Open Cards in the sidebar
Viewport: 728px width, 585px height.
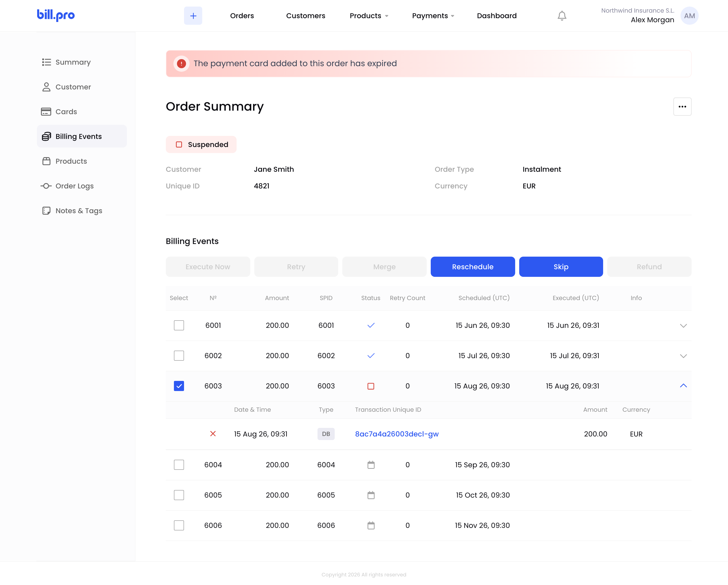pyautogui.click(x=82, y=112)
